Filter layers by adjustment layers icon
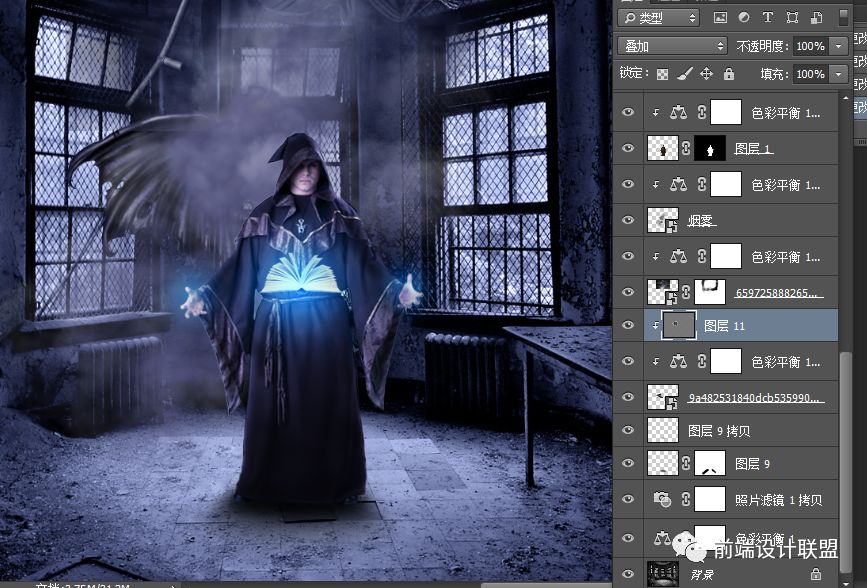The height and width of the screenshot is (588, 867). (x=744, y=18)
